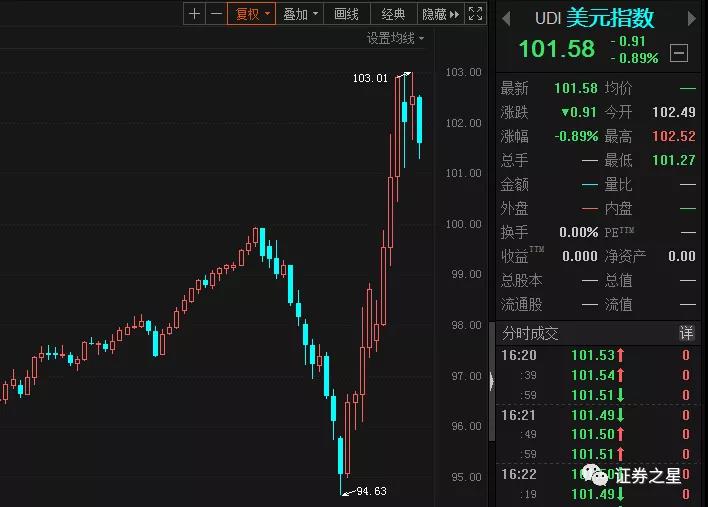Click the plus zoom-in chart icon
Viewport: 708px width, 507px height.
click(194, 14)
